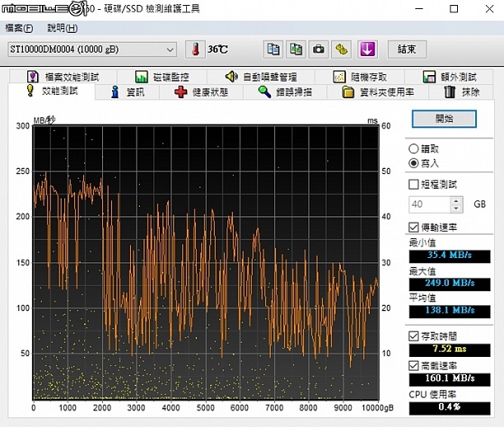This screenshot has width=504, height=427.
Task: Click the 7.52 ms access time value
Action: click(x=450, y=350)
